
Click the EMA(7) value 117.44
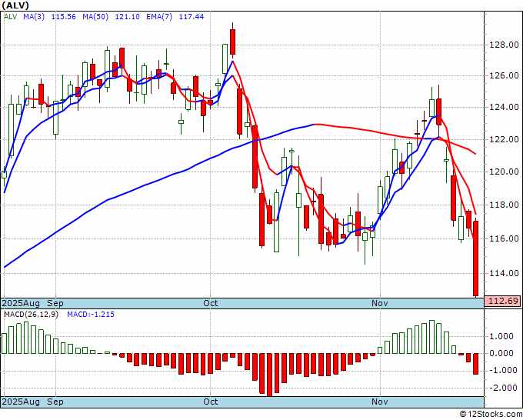[x=192, y=16]
